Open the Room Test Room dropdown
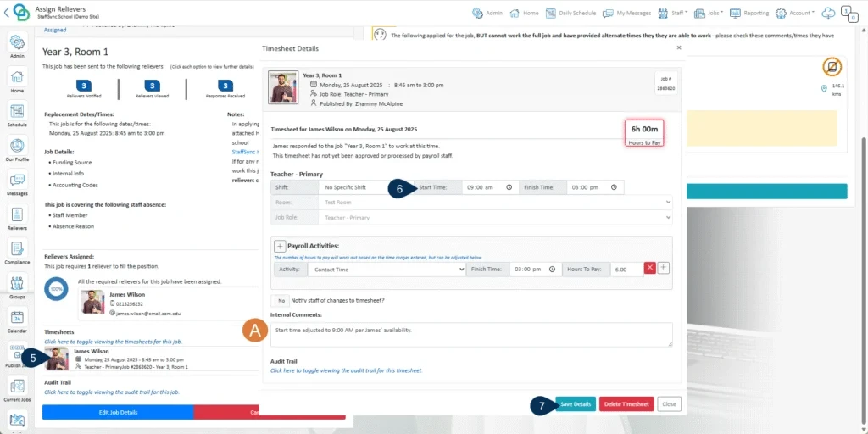This screenshot has height=434, width=868. pyautogui.click(x=495, y=203)
